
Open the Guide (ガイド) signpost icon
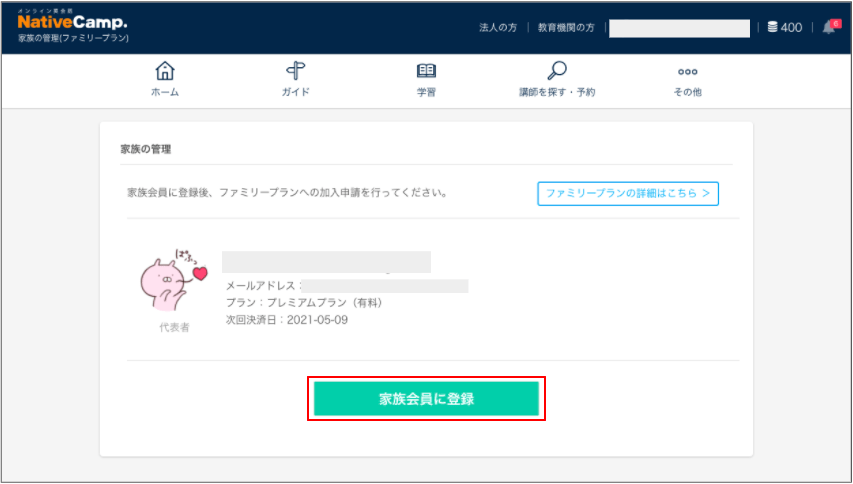(295, 71)
